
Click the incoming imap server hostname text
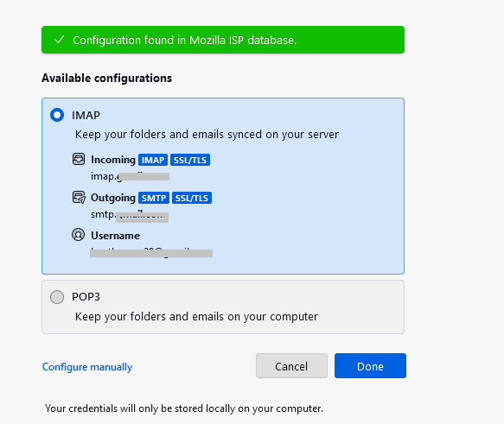click(x=130, y=176)
